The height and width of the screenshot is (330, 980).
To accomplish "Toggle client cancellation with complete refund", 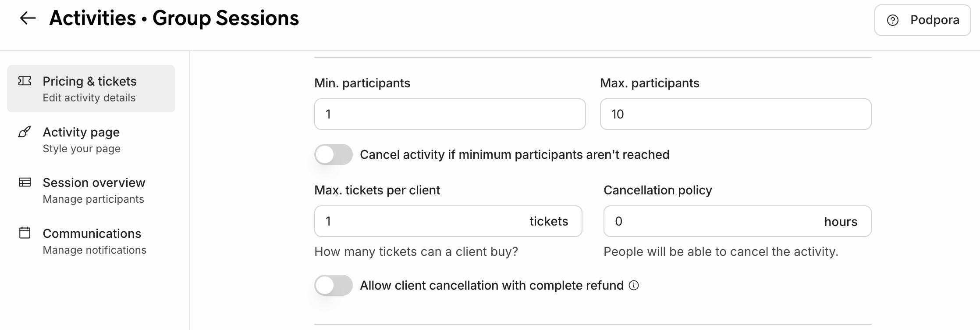I will coord(334,285).
